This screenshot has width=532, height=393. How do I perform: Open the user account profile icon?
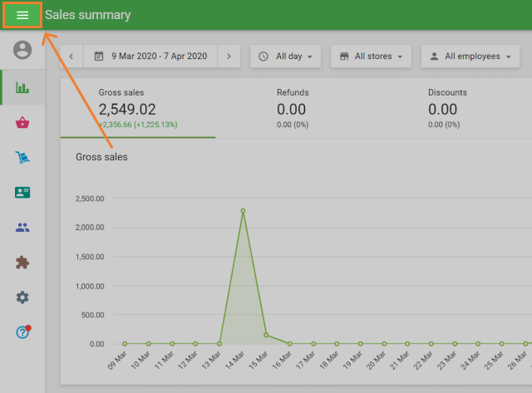[22, 50]
